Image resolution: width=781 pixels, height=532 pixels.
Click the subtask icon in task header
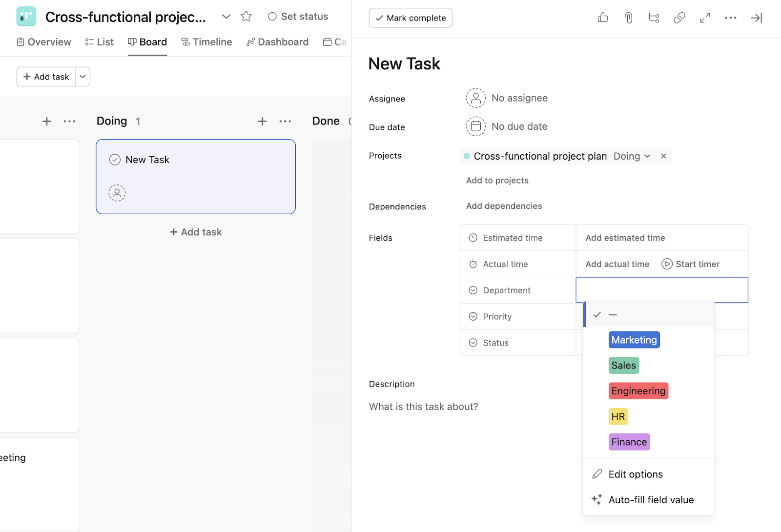654,18
